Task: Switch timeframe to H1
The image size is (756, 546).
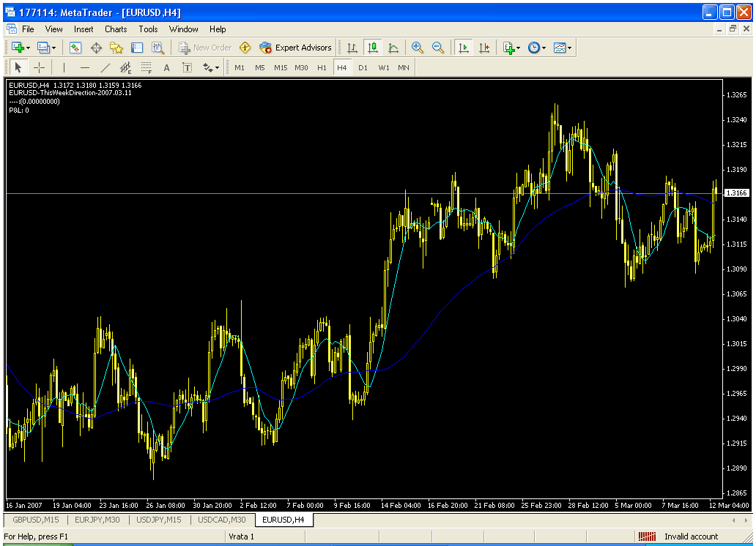Action: [x=322, y=67]
